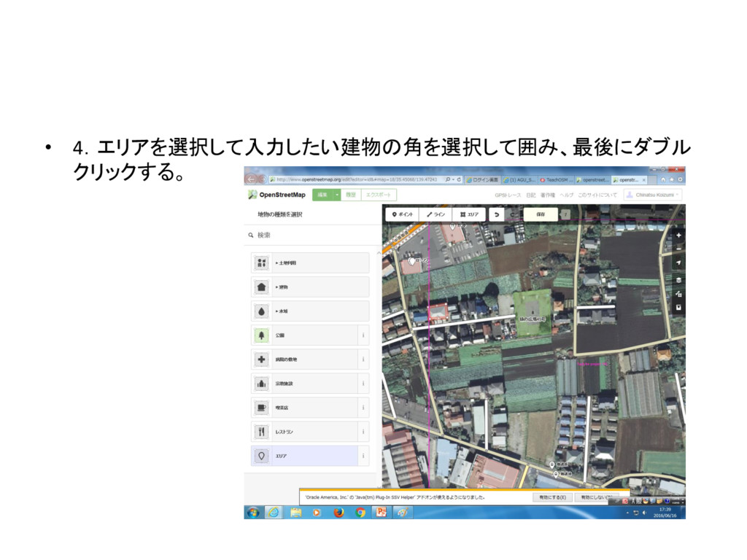
Task: Open info for the エリア preset
Action: pos(363,456)
